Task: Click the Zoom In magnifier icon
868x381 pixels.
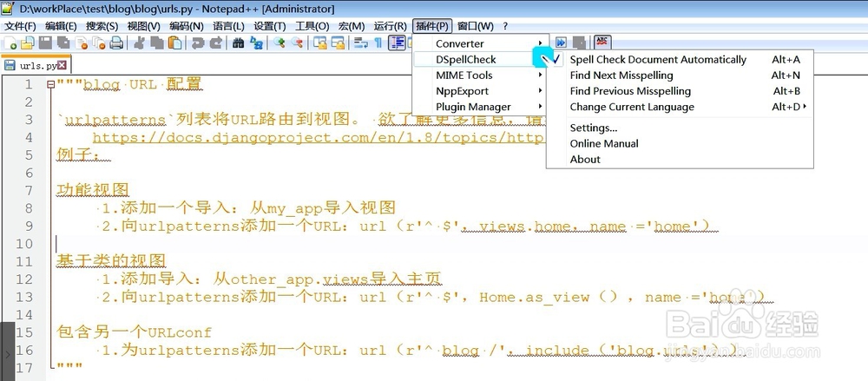Action: (279, 43)
